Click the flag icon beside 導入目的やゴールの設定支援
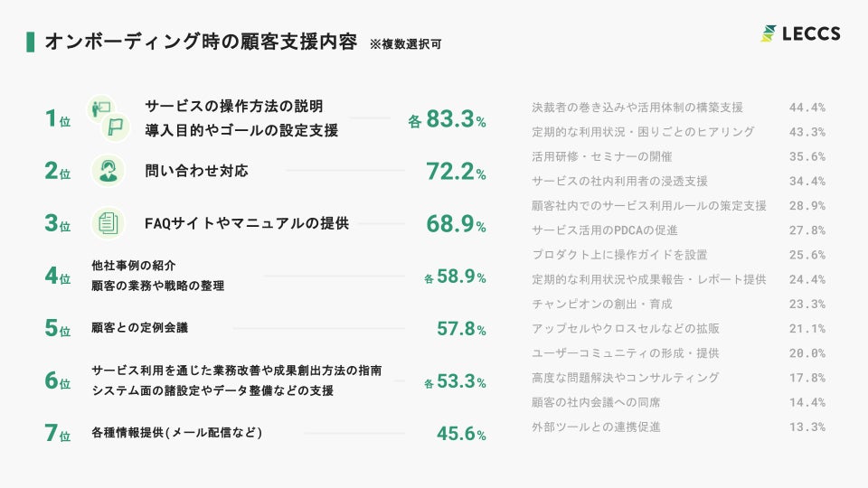Screen dimensions: 868x488 click(x=116, y=127)
